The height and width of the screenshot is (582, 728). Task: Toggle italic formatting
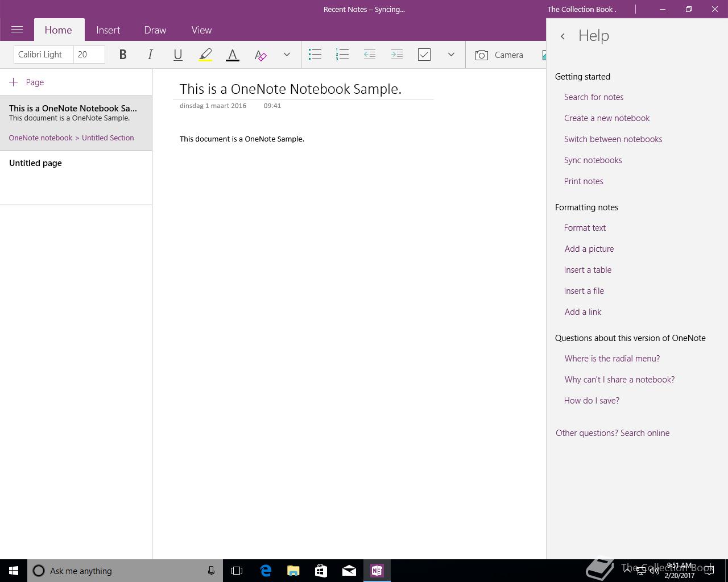(150, 55)
